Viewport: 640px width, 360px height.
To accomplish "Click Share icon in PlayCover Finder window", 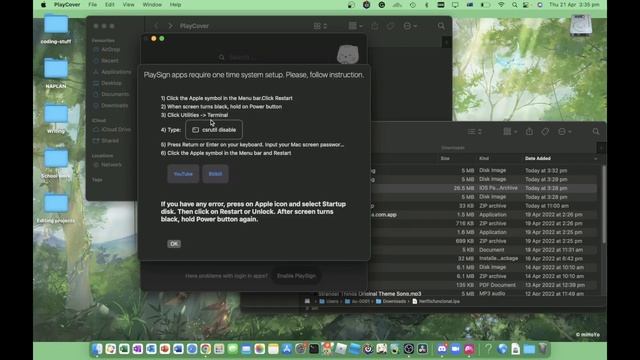I will 375,26.
